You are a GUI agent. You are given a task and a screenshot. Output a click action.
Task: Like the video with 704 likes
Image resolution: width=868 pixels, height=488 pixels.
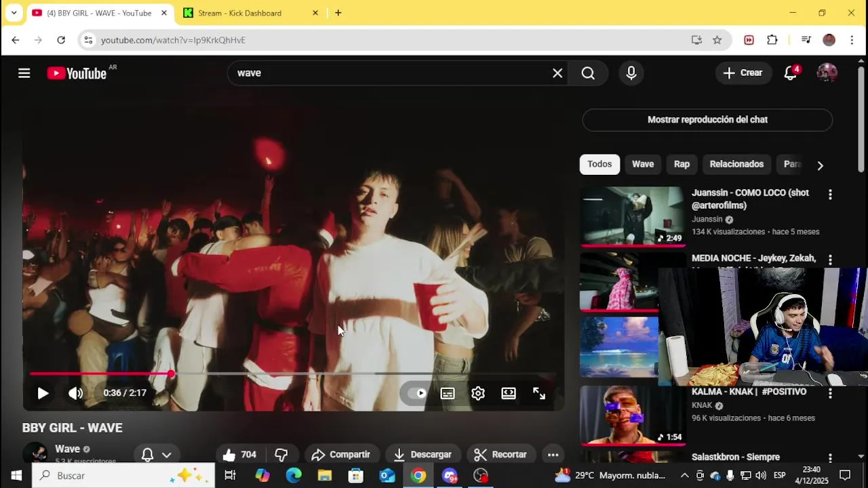(240, 455)
